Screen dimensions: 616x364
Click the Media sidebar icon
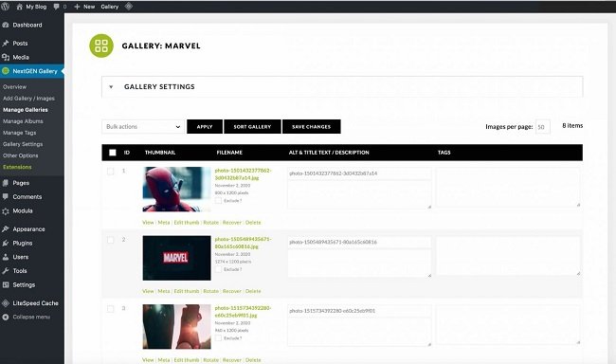click(6, 58)
